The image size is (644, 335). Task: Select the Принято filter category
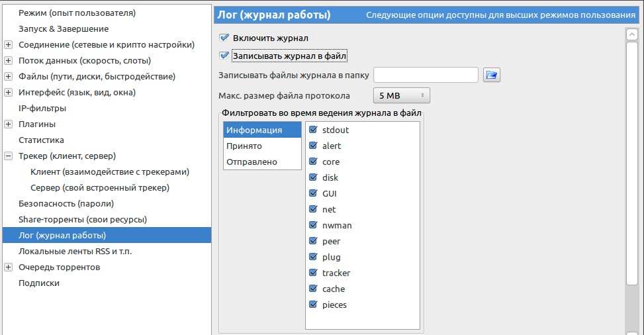pos(262,146)
